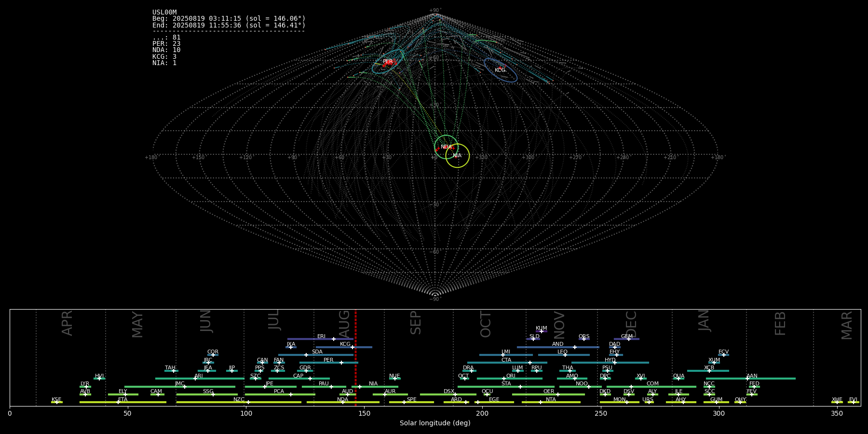Click the STA shower bar label

click(506, 384)
